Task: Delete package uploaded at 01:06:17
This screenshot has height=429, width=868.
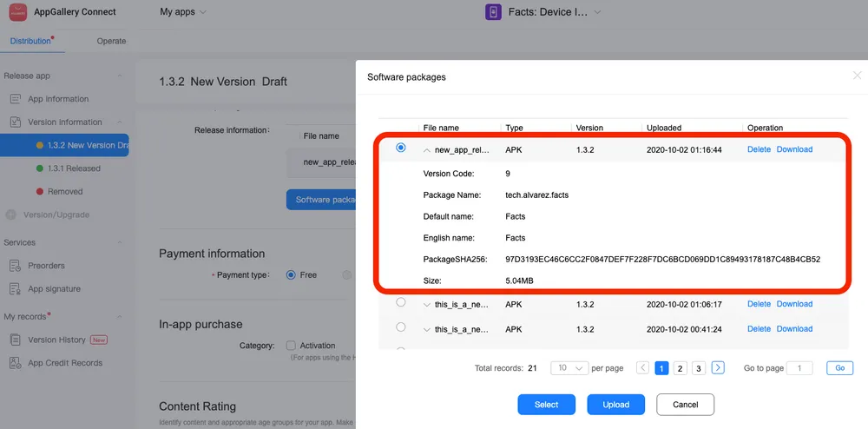Action: [x=759, y=304]
